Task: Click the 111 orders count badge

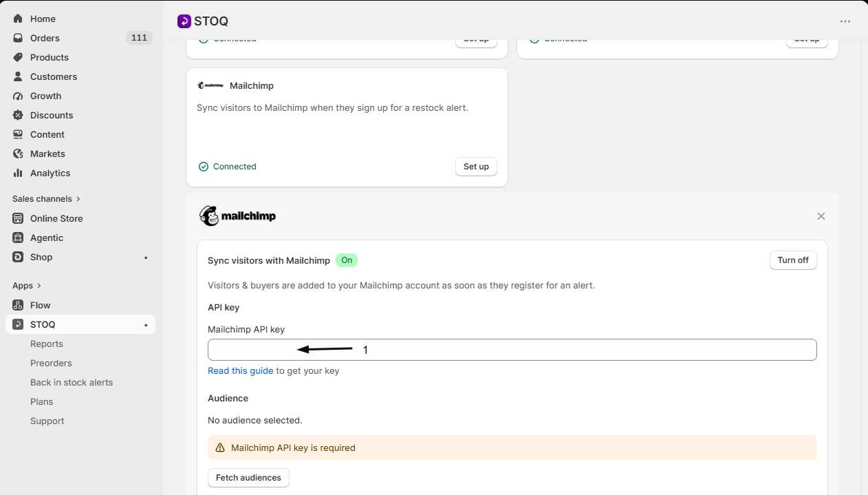Action: pos(139,38)
